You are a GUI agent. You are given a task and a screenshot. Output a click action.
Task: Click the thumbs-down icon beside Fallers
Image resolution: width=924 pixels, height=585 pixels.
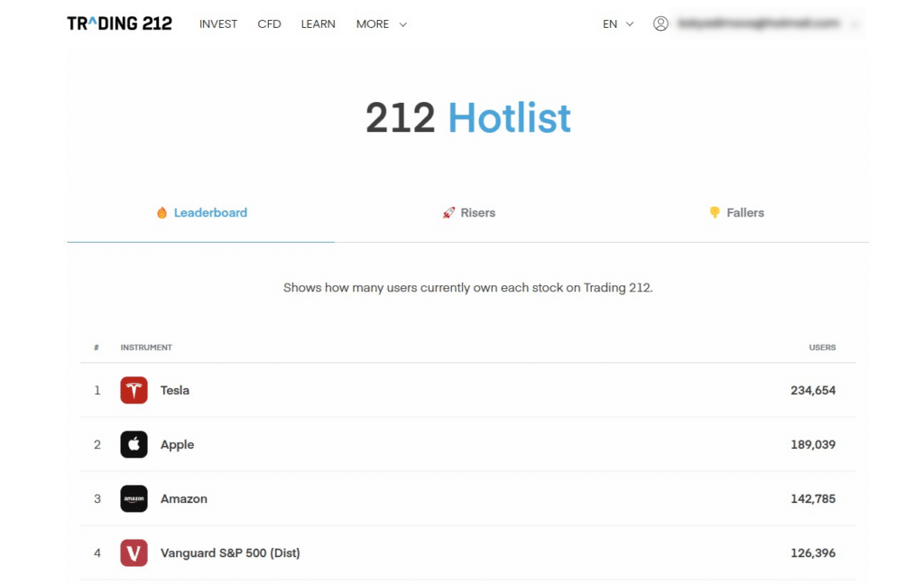(715, 213)
